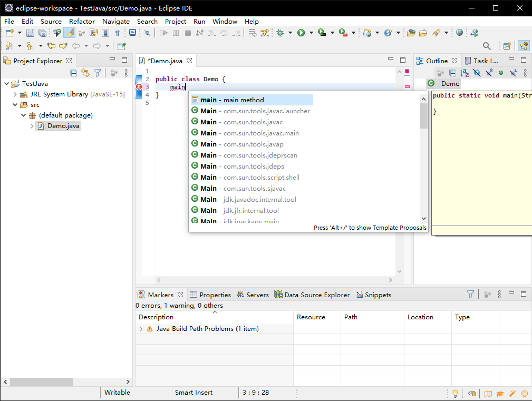Toggle Hide Static Members in Outline
Image resolution: width=532 pixels, height=401 pixels.
click(x=489, y=73)
